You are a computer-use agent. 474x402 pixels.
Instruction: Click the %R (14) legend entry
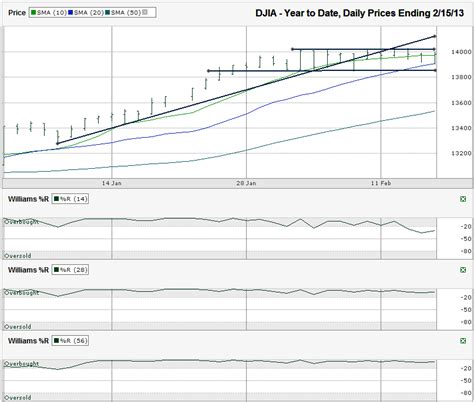pyautogui.click(x=70, y=199)
